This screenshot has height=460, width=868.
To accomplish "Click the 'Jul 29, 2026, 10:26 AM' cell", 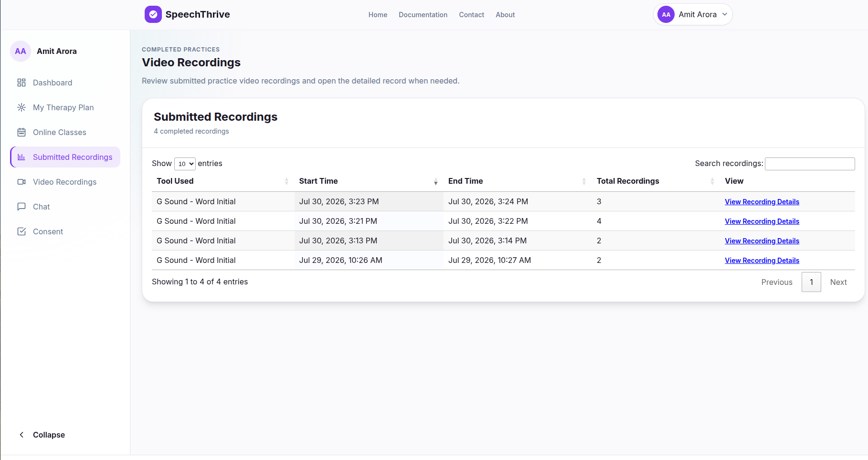I will pyautogui.click(x=369, y=260).
